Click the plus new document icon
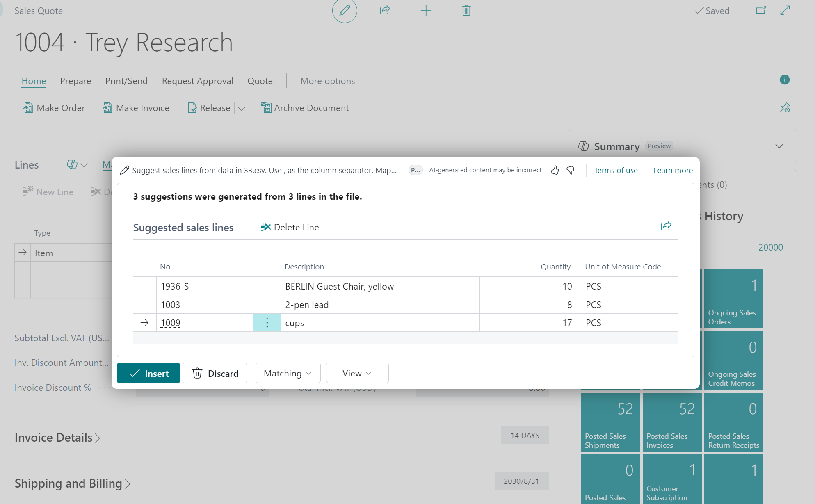This screenshot has width=815, height=504. pos(426,10)
